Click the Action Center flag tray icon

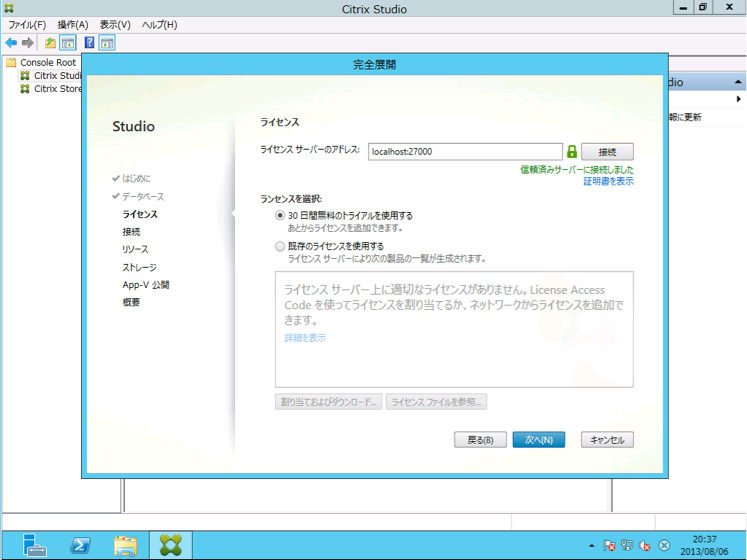609,546
